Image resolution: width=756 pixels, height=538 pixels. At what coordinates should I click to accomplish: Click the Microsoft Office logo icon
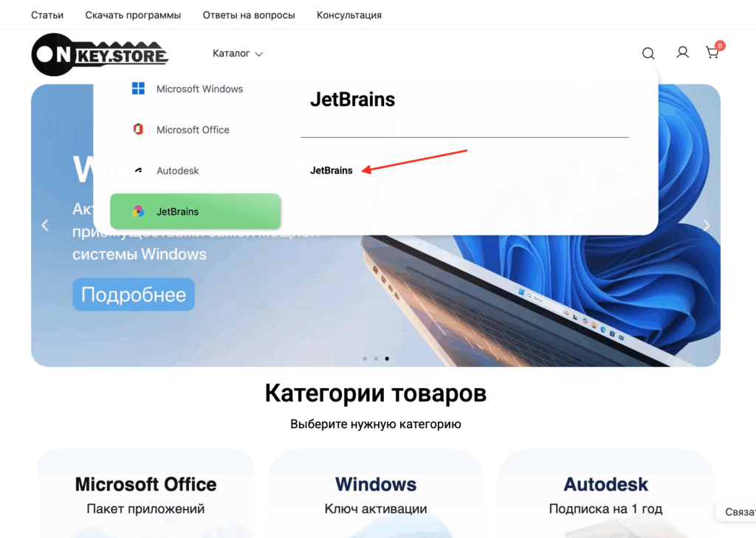138,129
